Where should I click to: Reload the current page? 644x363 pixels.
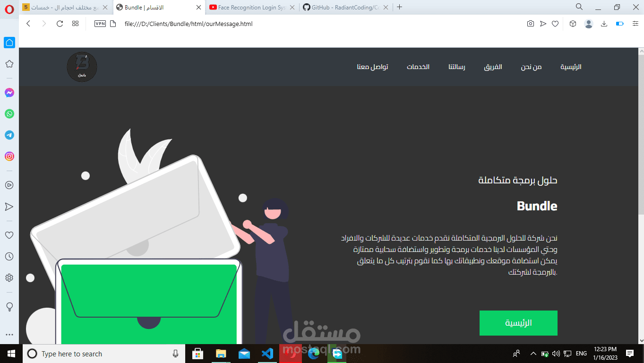point(60,24)
